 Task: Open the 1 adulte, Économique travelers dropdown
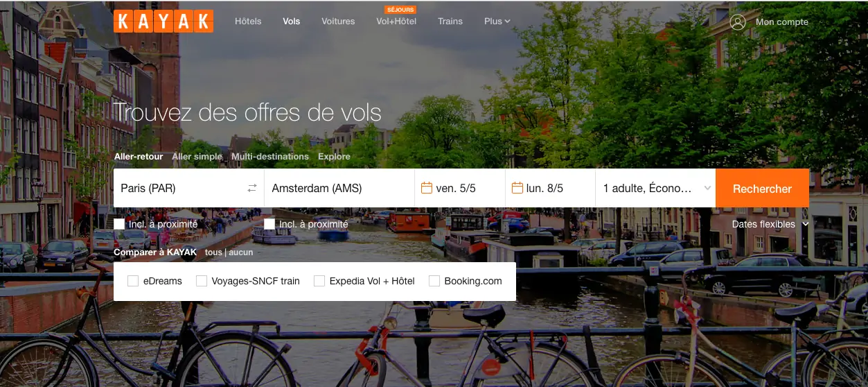655,188
